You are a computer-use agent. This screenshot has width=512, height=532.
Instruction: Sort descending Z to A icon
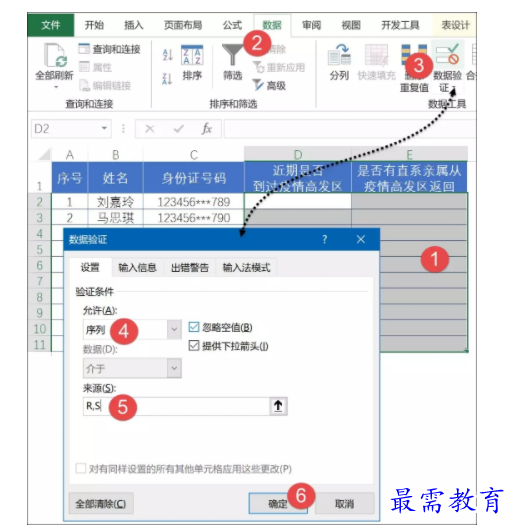(167, 79)
